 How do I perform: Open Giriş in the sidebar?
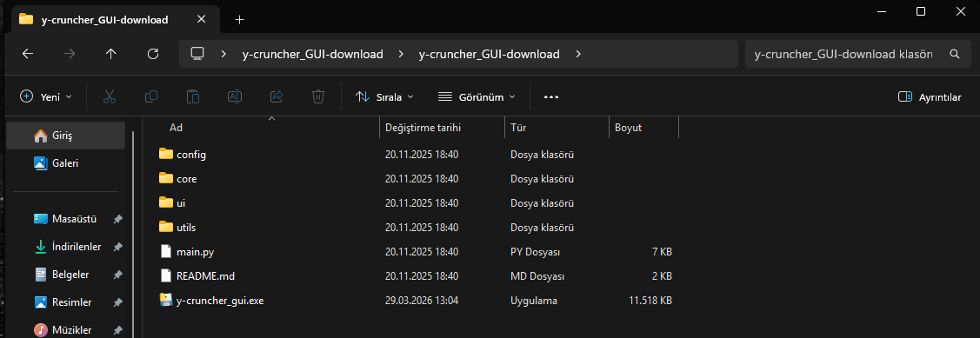[x=65, y=136]
